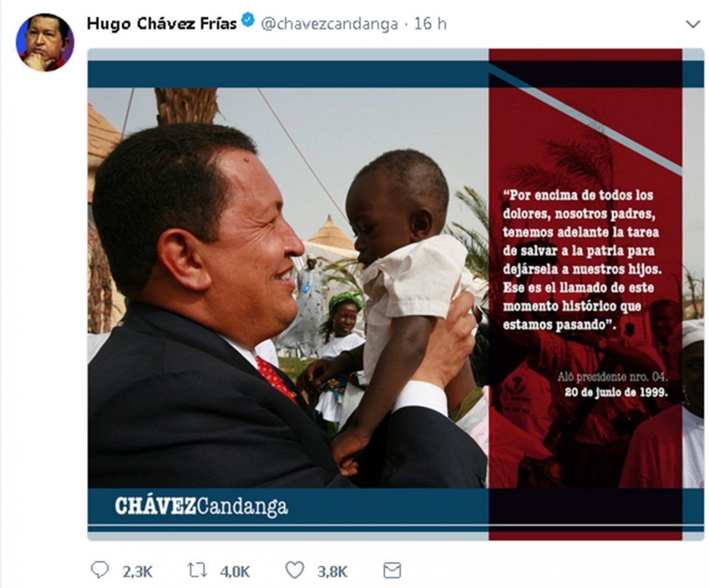Image resolution: width=709 pixels, height=588 pixels.
Task: Like the tweet with heart icon
Action: click(x=295, y=570)
